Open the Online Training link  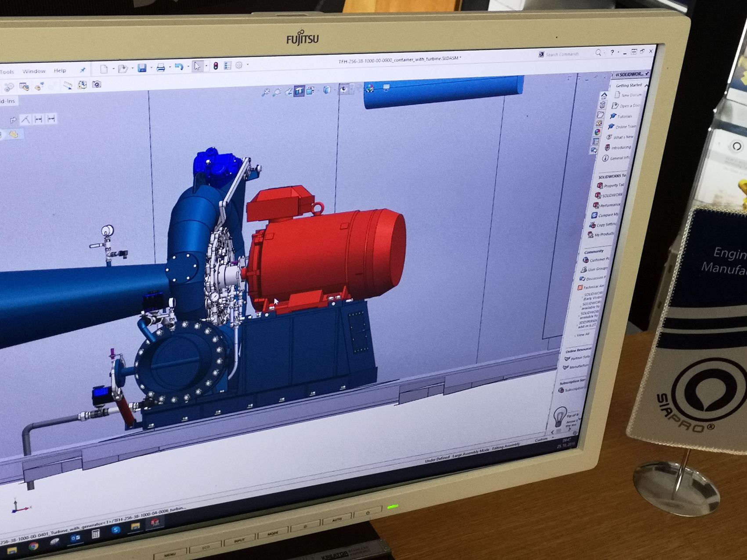point(621,126)
